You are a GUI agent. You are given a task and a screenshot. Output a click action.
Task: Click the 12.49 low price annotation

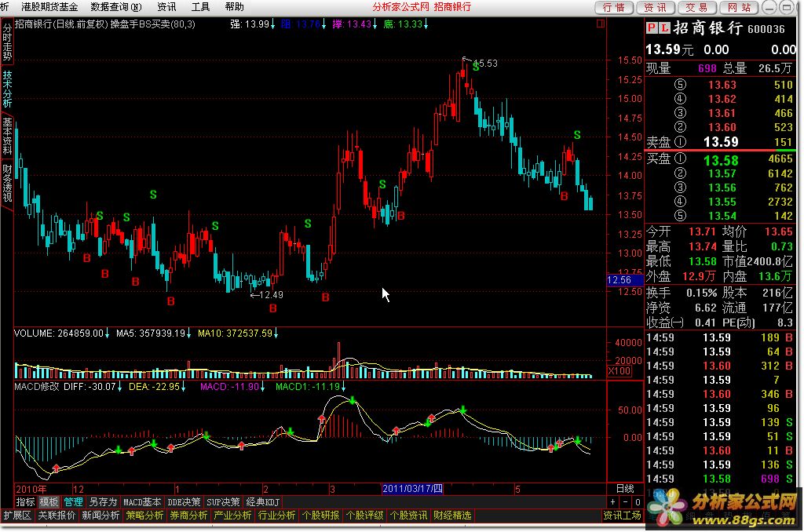(x=267, y=295)
